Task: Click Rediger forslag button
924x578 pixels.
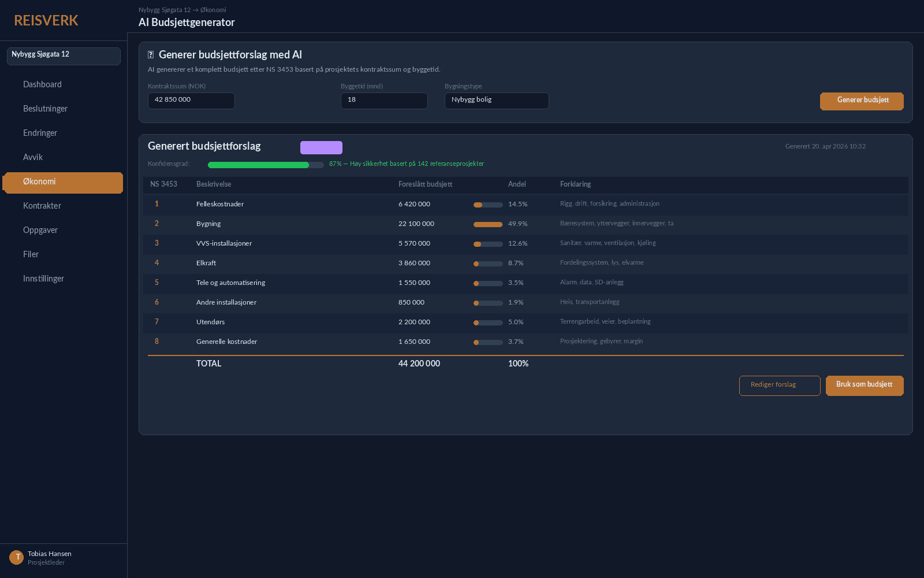Action: [779, 386]
